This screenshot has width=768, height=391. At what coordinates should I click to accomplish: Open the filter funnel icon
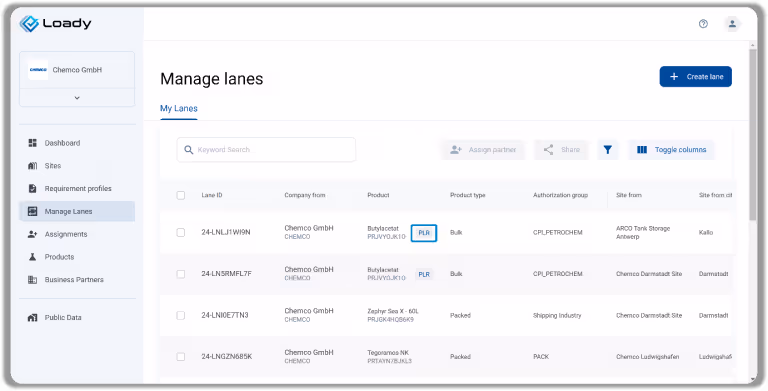point(607,149)
